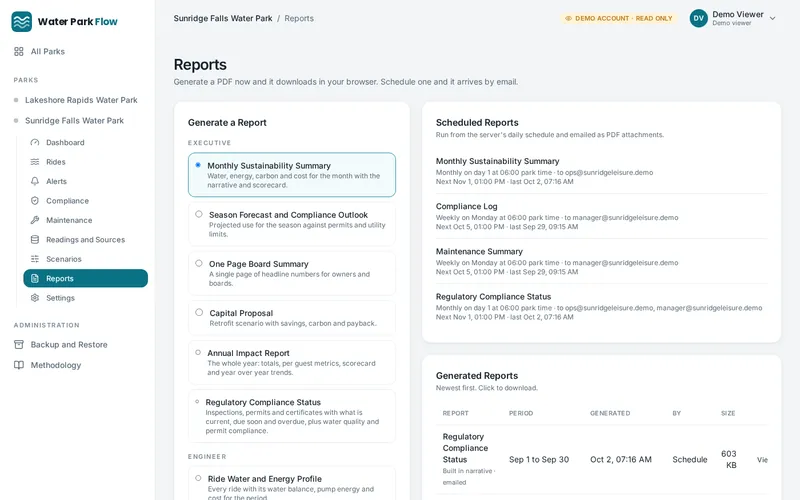Viewport: 800px width, 500px height.
Task: Open scheduled Regulatory Compliance Status entry
Action: pos(601,306)
